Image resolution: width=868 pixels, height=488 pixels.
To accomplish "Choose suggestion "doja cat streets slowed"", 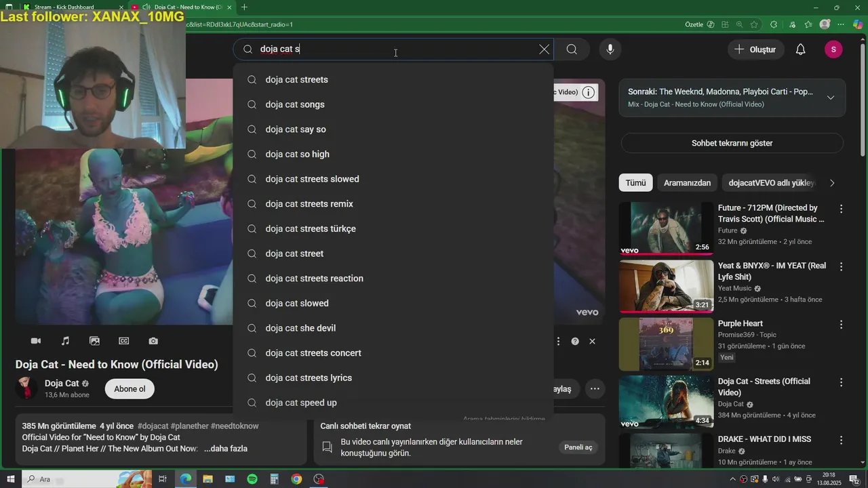I will tap(393, 179).
